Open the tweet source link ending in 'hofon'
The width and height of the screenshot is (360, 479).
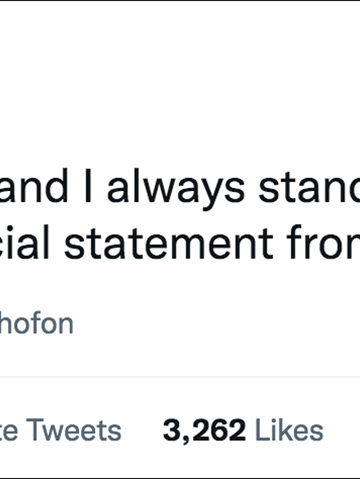[36, 323]
